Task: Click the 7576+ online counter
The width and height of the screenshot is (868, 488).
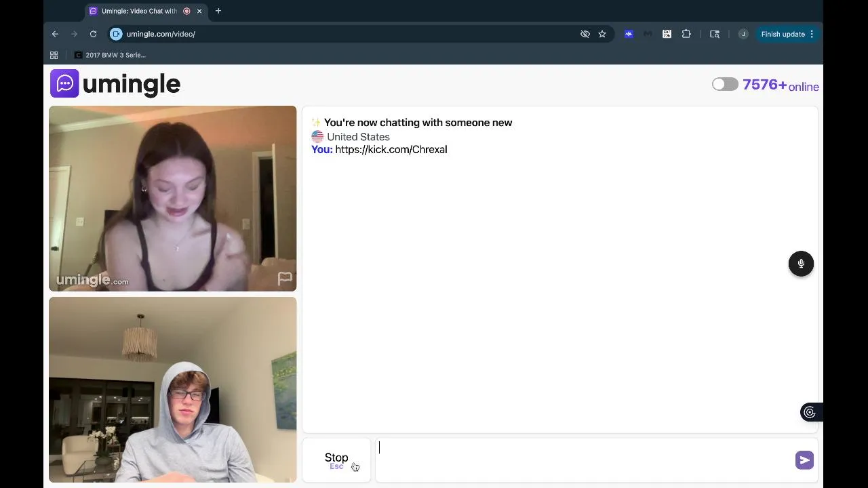Action: click(x=781, y=85)
